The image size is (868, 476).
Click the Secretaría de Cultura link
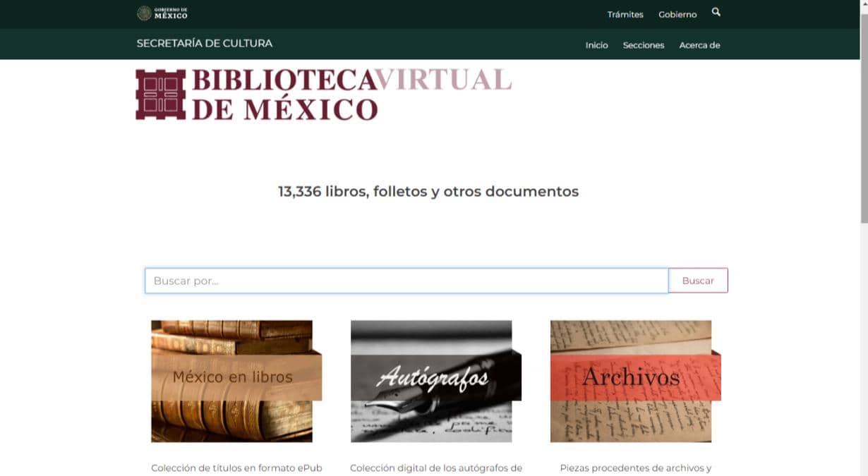tap(205, 43)
